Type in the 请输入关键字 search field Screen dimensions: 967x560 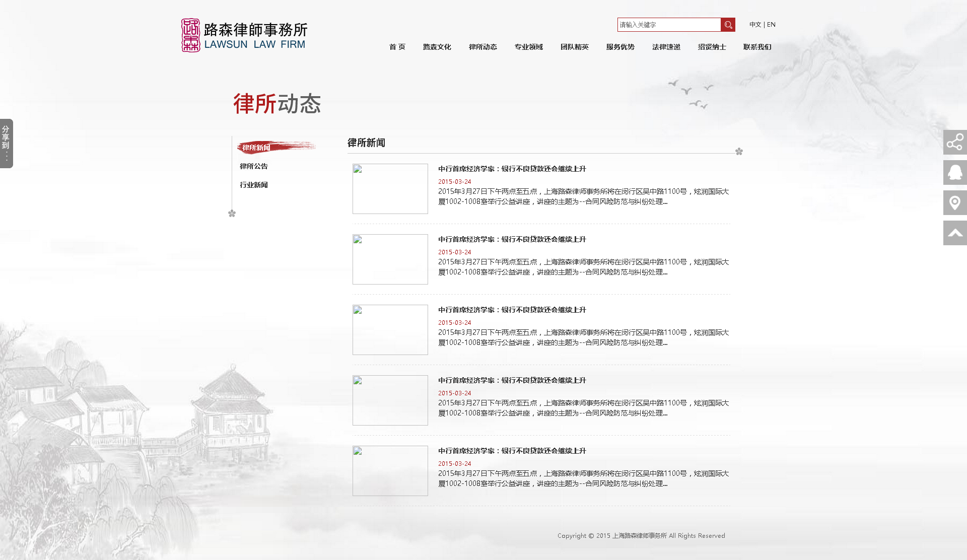669,25
